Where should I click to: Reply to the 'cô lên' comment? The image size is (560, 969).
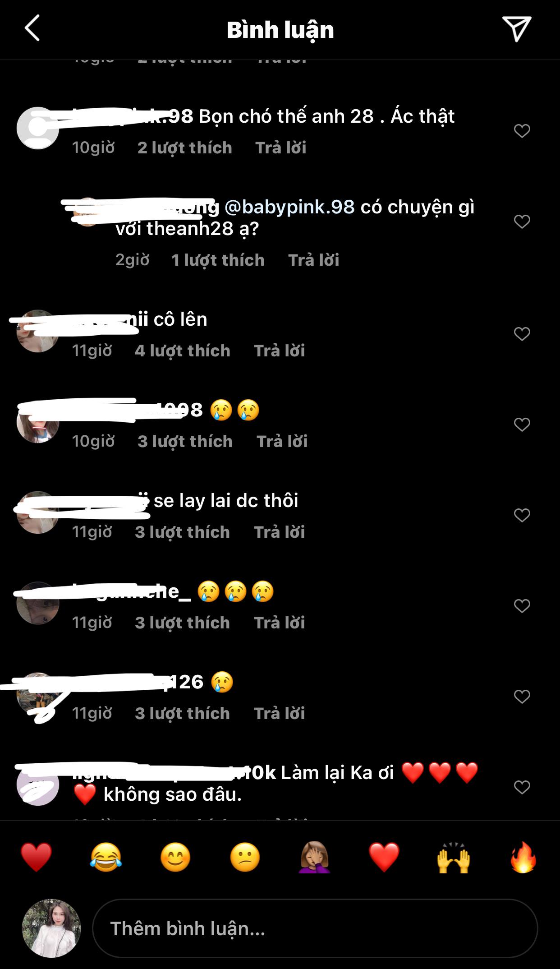(x=280, y=351)
